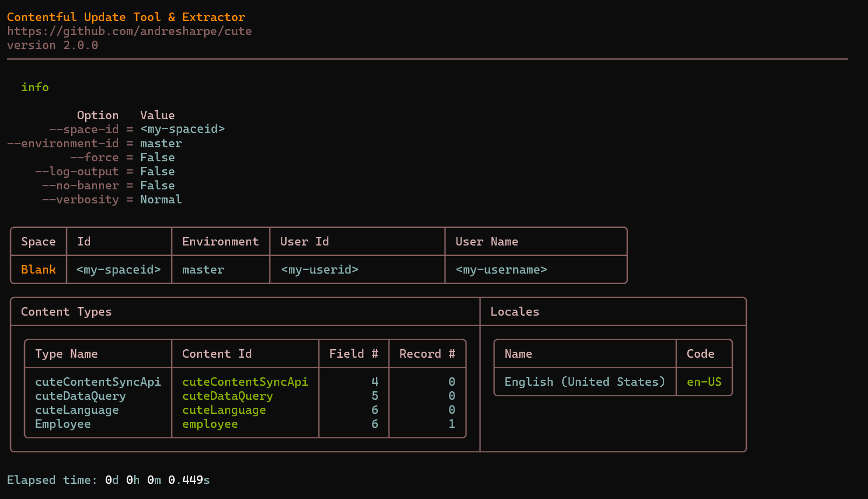Image resolution: width=868 pixels, height=499 pixels.
Task: Click the title 'Contentful Update Tool & Extractor'
Action: [x=126, y=17]
